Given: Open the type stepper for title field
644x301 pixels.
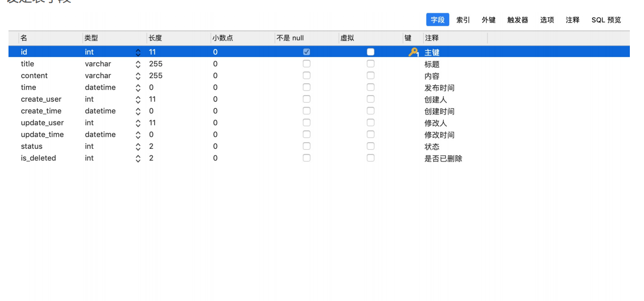Looking at the screenshot, I should tap(138, 64).
